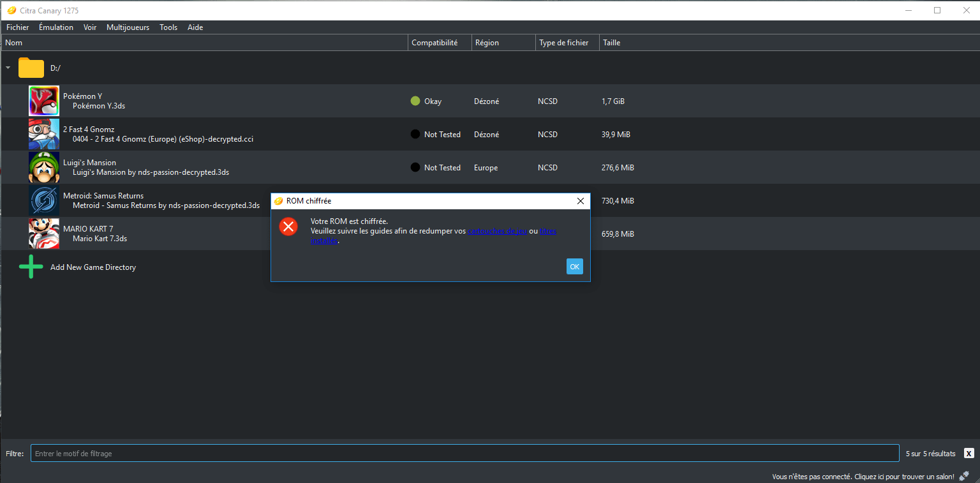Click the D:/ directory label
This screenshot has width=980, height=483.
pos(56,68)
